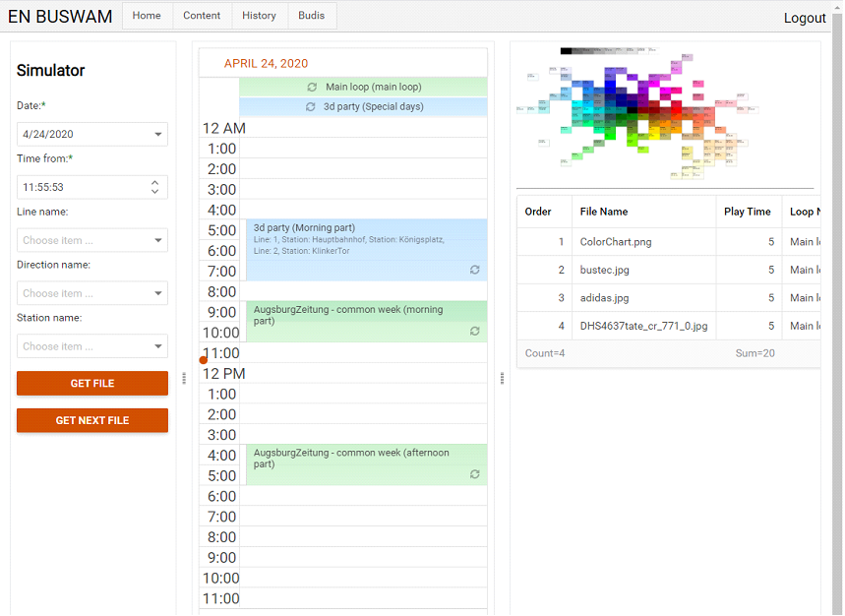Expand the Direction name dropdown
The image size is (845, 616).
click(157, 294)
